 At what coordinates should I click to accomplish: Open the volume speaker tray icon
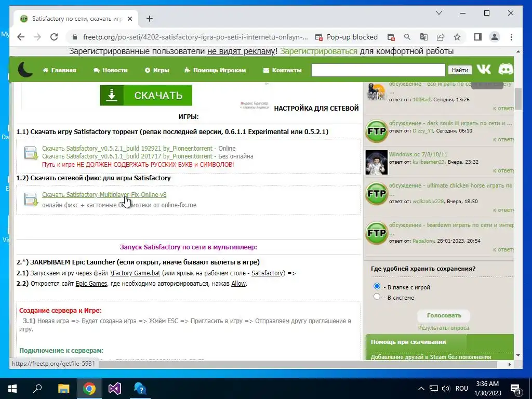pos(446,389)
